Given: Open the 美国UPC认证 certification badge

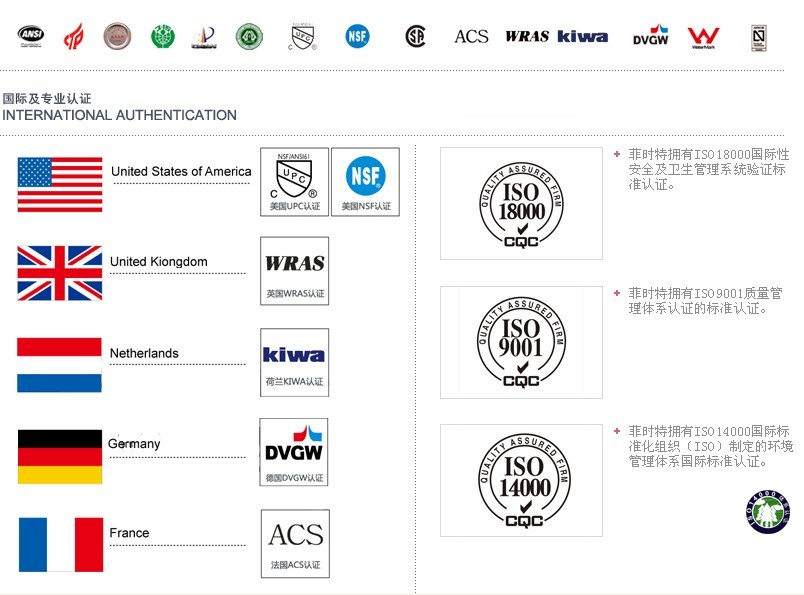Looking at the screenshot, I should (294, 182).
